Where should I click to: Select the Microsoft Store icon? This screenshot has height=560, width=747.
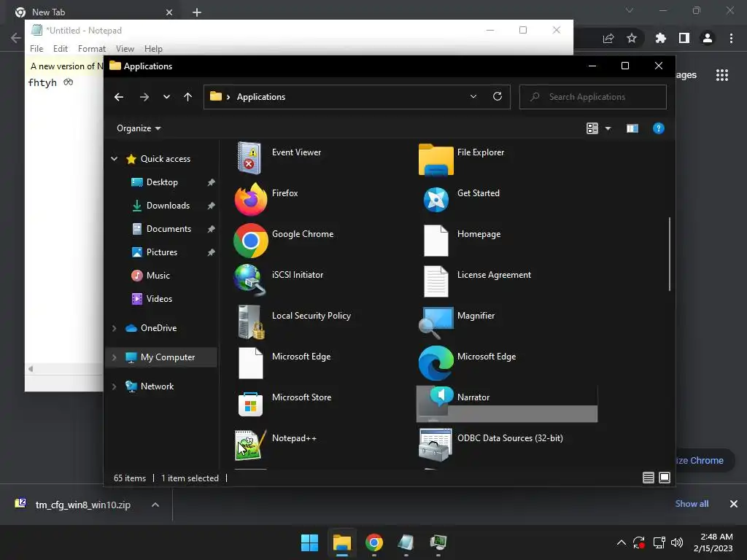250,404
